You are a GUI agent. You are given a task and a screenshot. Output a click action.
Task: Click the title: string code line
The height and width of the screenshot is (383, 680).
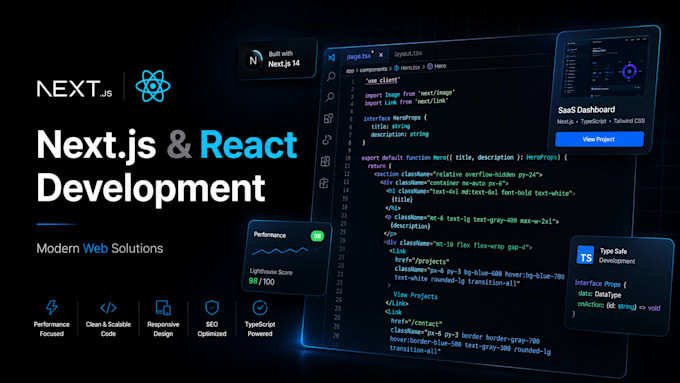point(390,126)
